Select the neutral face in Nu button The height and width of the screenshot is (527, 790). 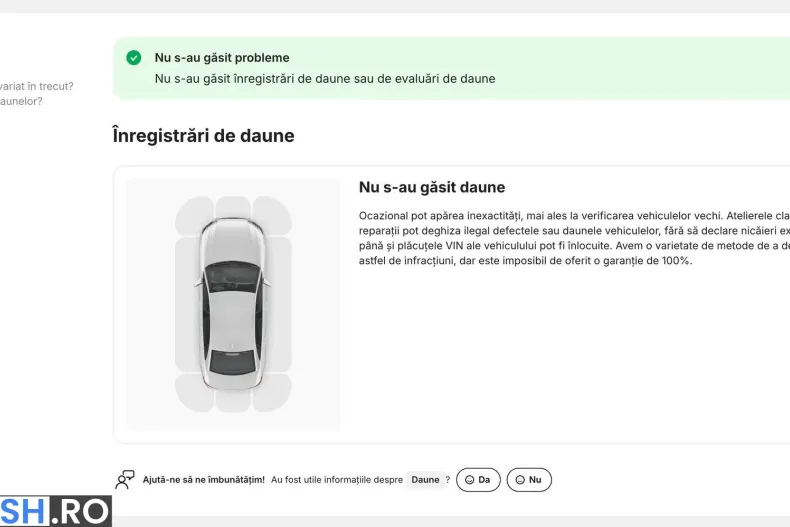520,480
